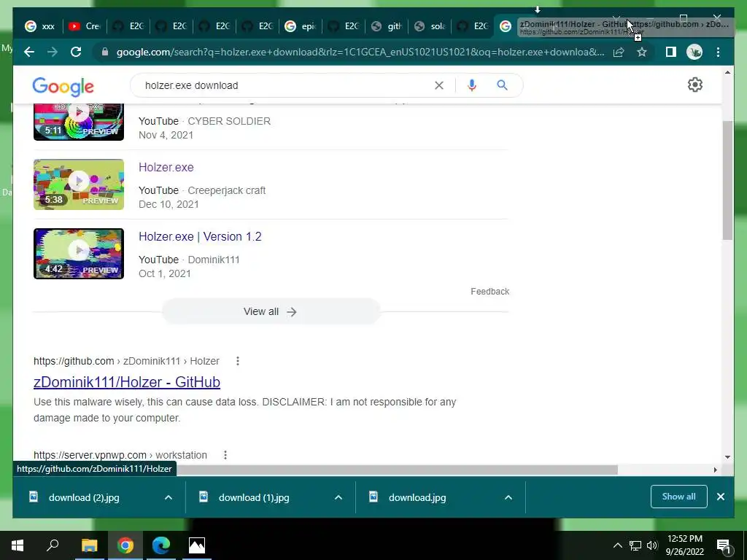Open the download (2).jpg file
The height and width of the screenshot is (560, 747).
coord(84,497)
